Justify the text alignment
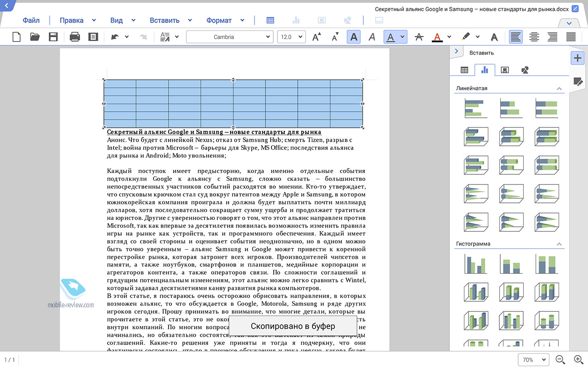This screenshot has height=368, width=588. pyautogui.click(x=571, y=37)
